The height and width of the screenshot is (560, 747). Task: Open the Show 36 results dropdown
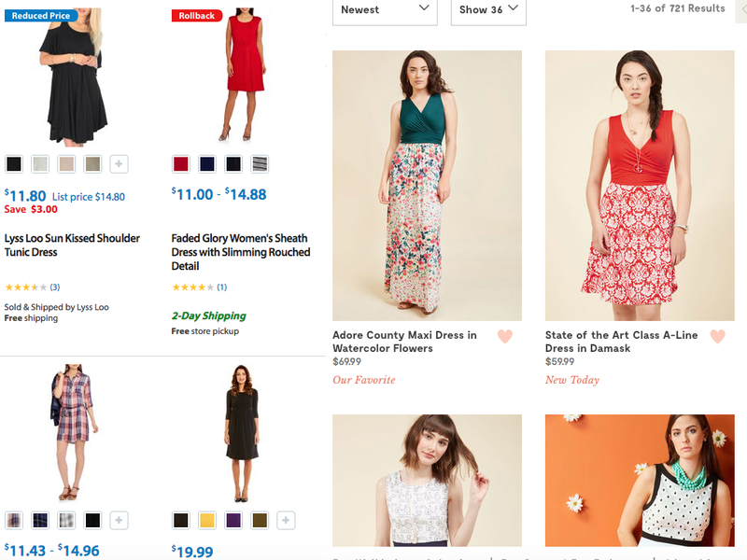point(489,10)
